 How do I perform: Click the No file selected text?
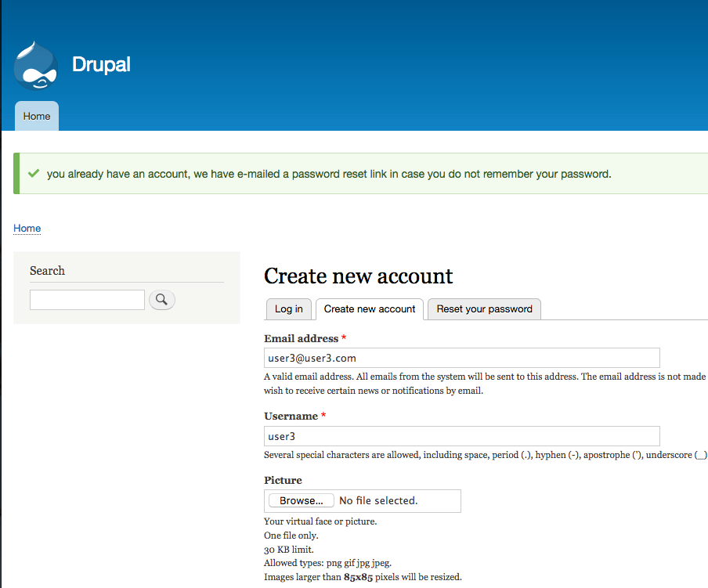(x=378, y=500)
